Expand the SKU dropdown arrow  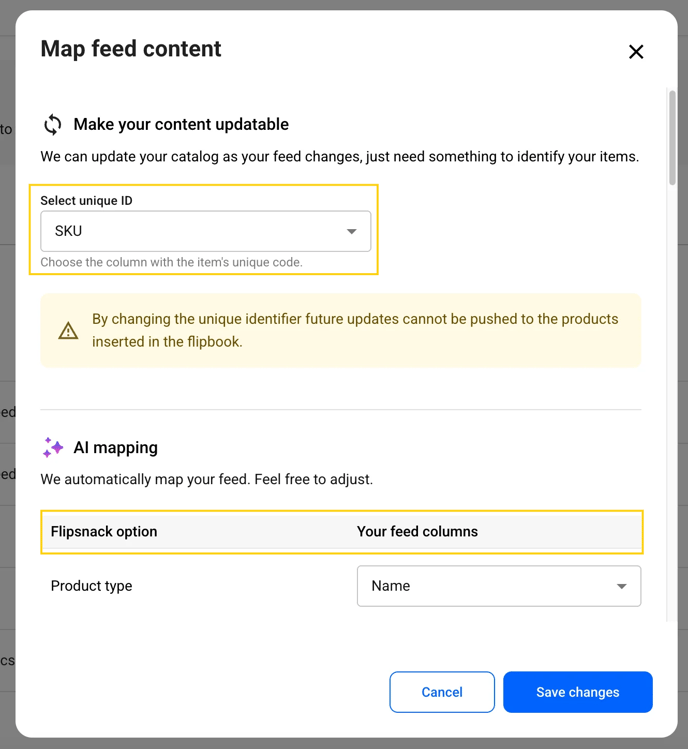(x=351, y=231)
